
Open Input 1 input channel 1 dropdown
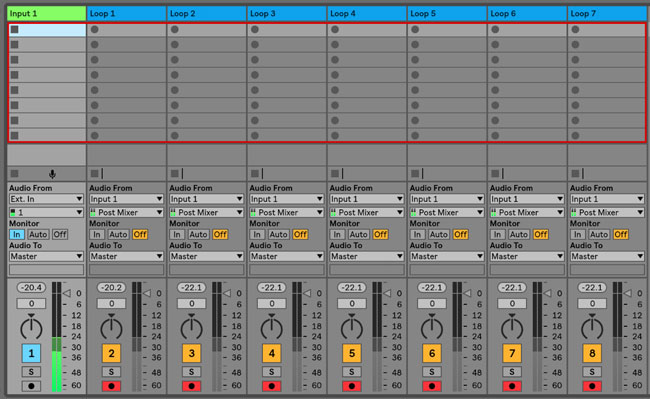[x=46, y=213]
